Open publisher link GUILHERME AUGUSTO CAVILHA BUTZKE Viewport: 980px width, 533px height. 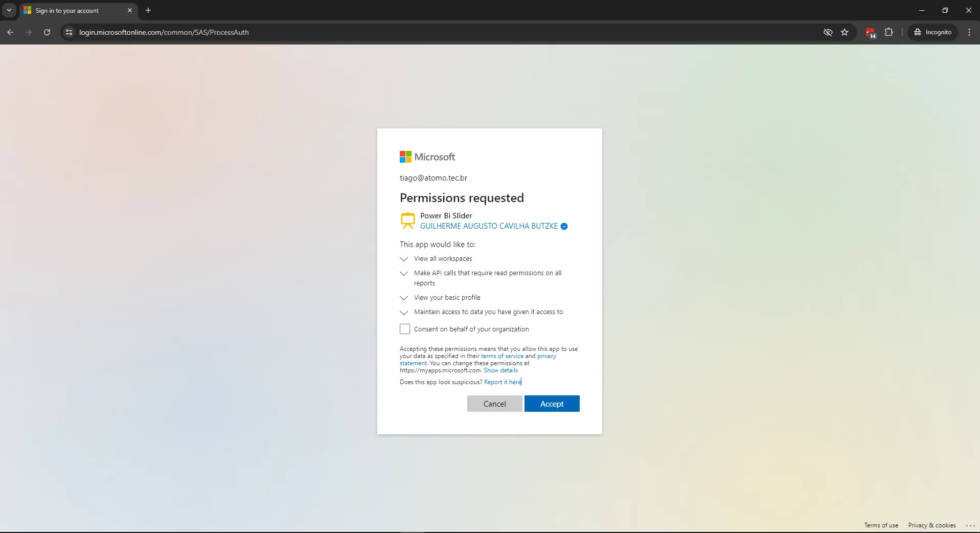tap(489, 226)
